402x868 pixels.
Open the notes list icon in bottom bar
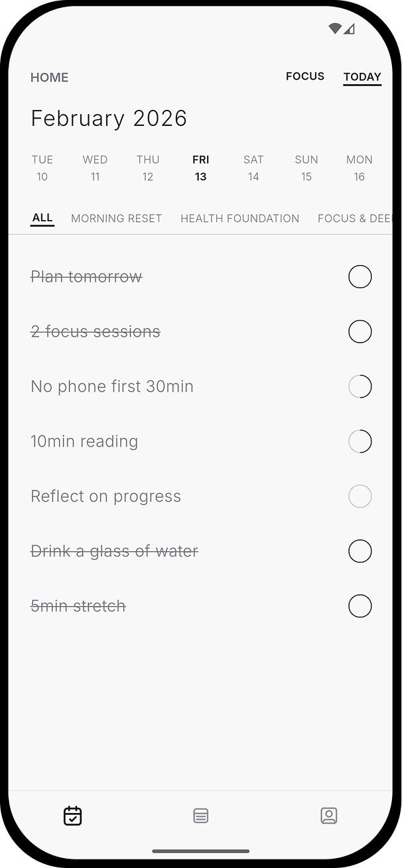tap(201, 816)
